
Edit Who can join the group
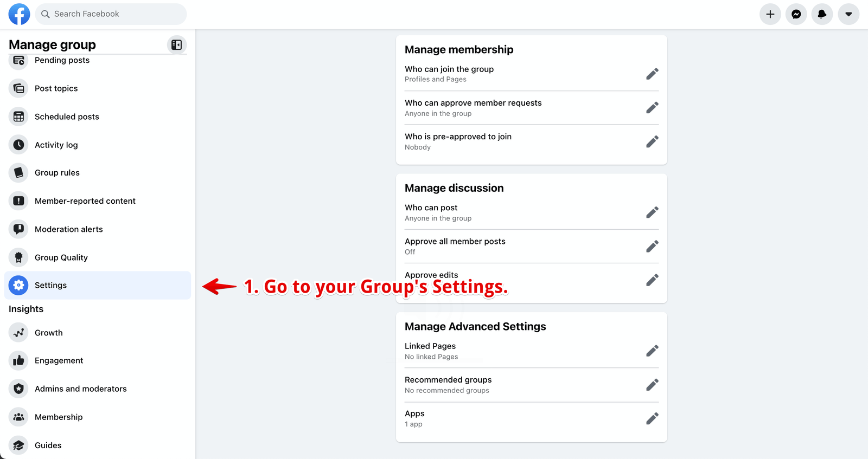tap(652, 74)
